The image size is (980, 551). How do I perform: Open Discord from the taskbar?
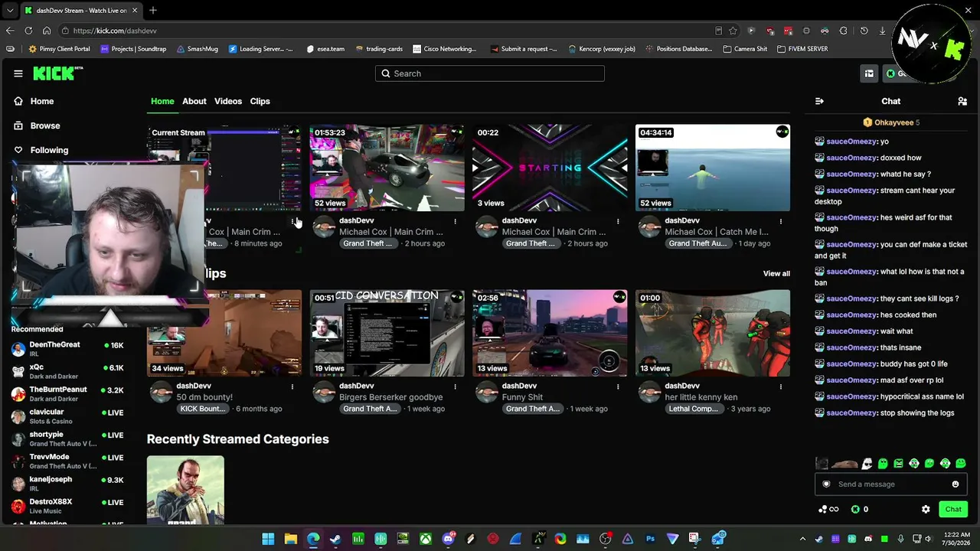pyautogui.click(x=448, y=539)
